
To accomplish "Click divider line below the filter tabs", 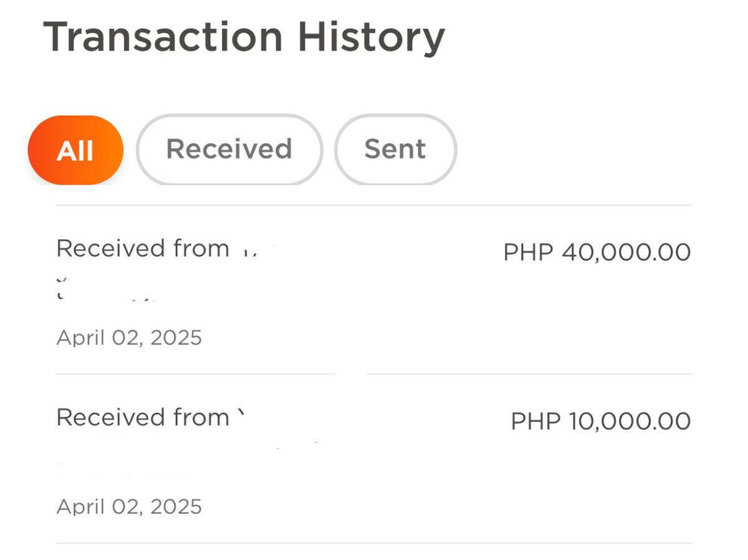I will [x=373, y=205].
